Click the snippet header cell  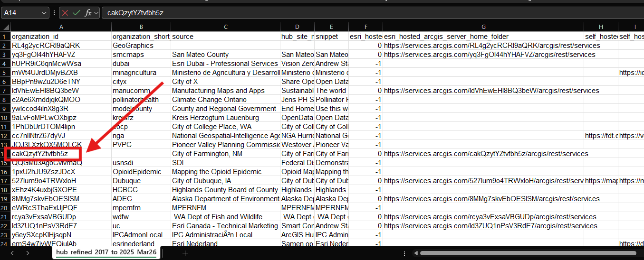(x=331, y=37)
